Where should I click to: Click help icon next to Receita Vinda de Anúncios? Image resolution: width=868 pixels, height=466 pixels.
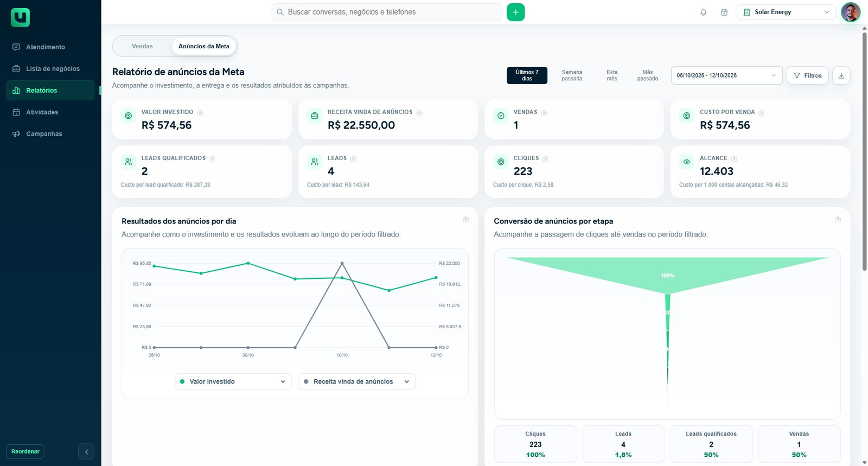(x=419, y=113)
